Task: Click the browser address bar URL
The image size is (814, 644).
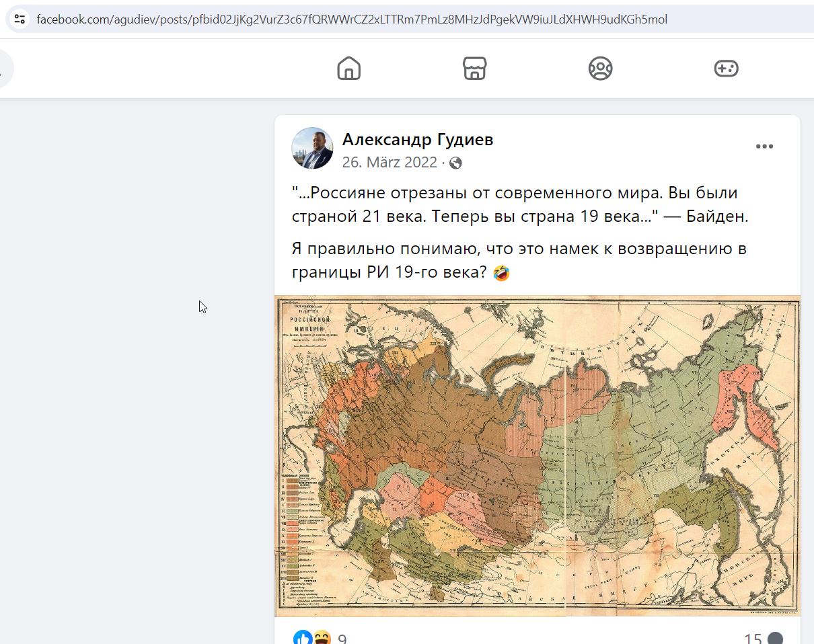Action: (x=352, y=19)
